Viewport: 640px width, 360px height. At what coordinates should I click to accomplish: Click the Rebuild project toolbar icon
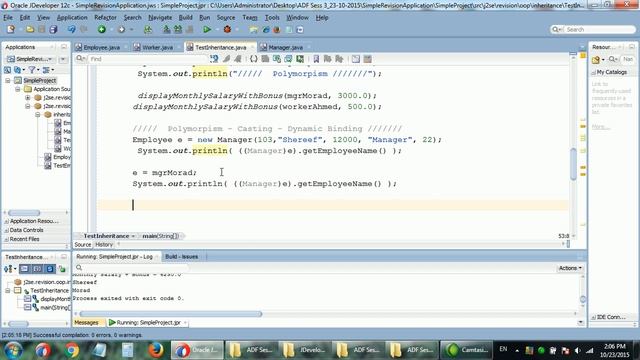(x=178, y=29)
